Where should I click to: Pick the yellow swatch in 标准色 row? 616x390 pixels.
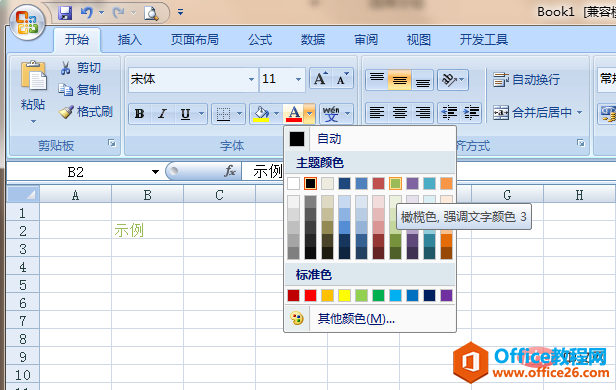pyautogui.click(x=344, y=295)
